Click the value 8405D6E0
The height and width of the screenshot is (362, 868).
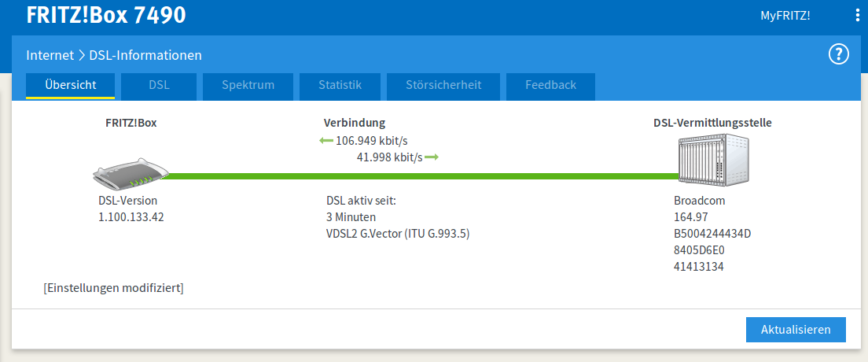699,250
